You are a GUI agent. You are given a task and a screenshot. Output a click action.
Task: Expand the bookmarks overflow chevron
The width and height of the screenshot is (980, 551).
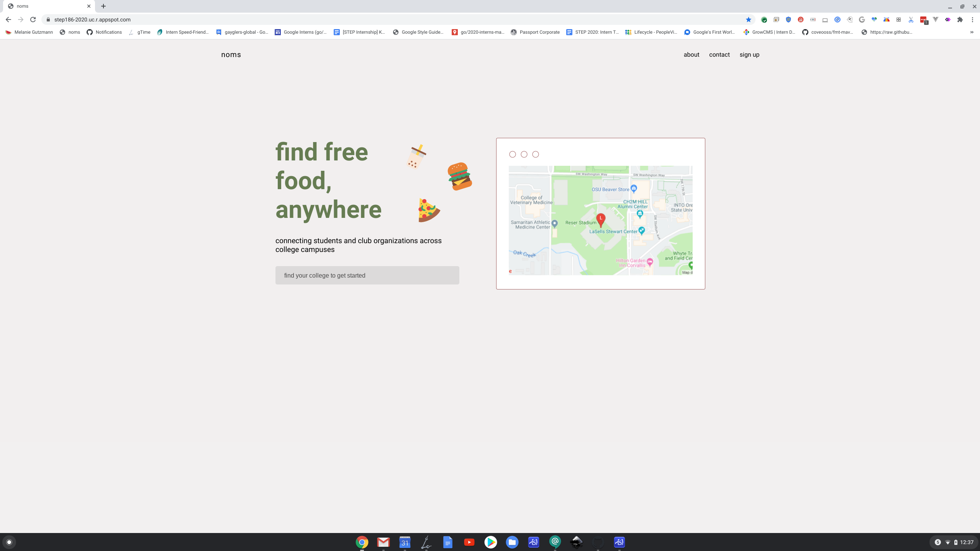click(x=972, y=32)
